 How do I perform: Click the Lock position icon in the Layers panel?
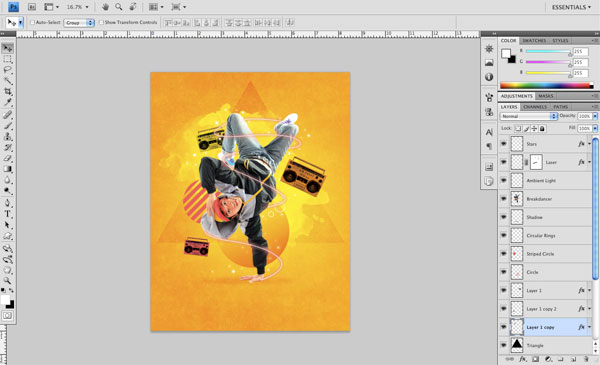click(534, 129)
